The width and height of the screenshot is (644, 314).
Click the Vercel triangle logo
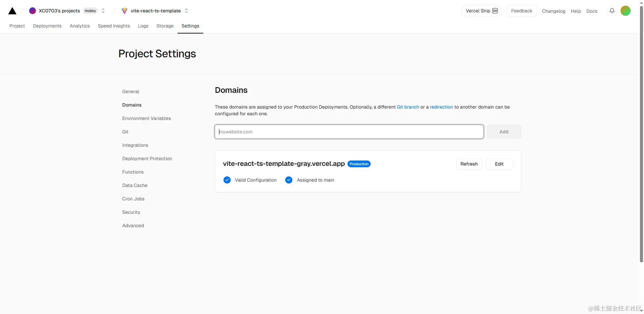tap(12, 11)
